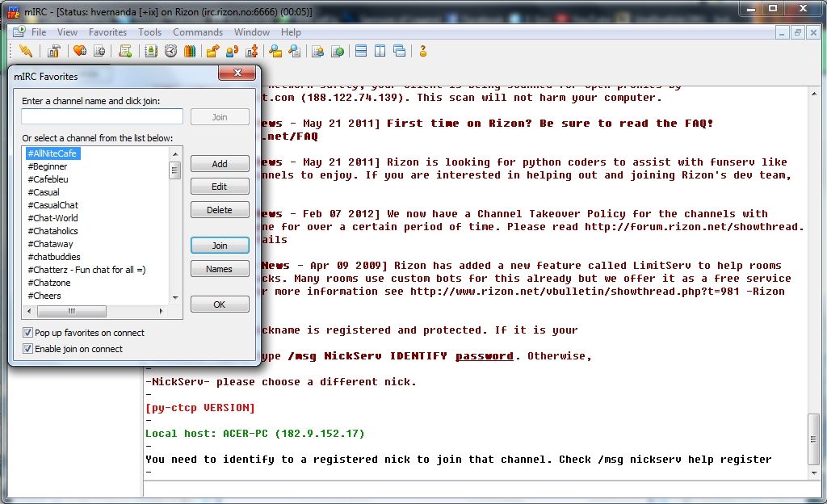Open the Address Book toolbar icon
This screenshot has height=504, width=827.
point(151,51)
